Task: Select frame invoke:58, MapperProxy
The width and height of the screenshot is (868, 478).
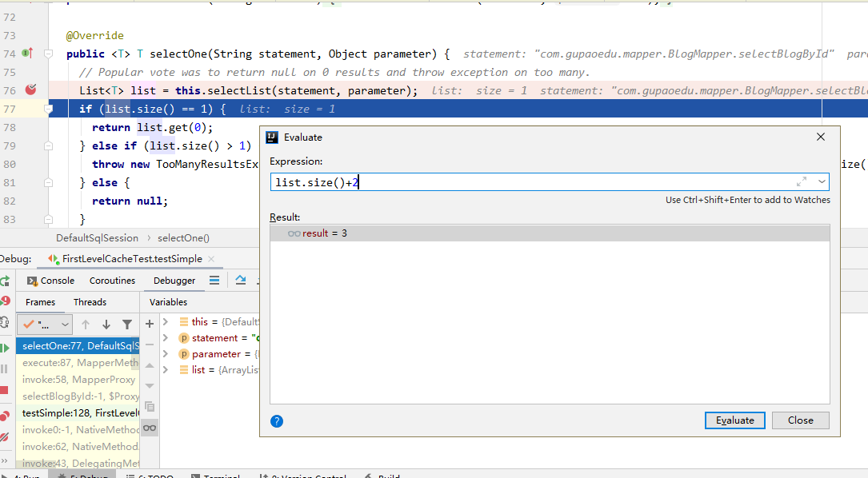Action: pyautogui.click(x=78, y=380)
